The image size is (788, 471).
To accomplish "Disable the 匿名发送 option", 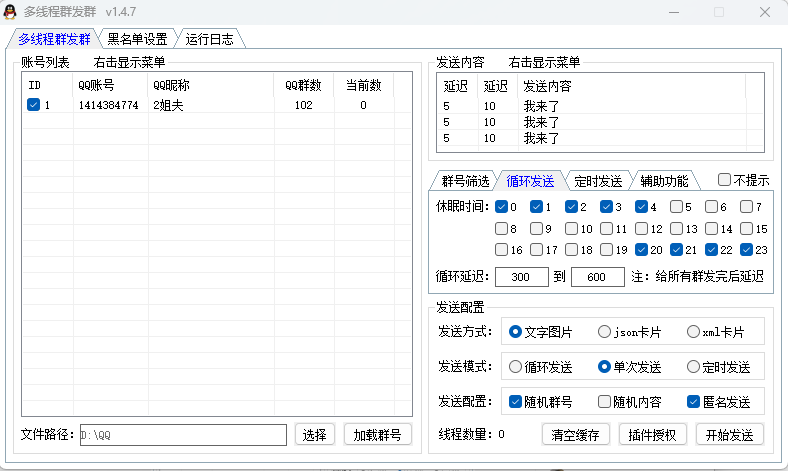I will coord(694,402).
